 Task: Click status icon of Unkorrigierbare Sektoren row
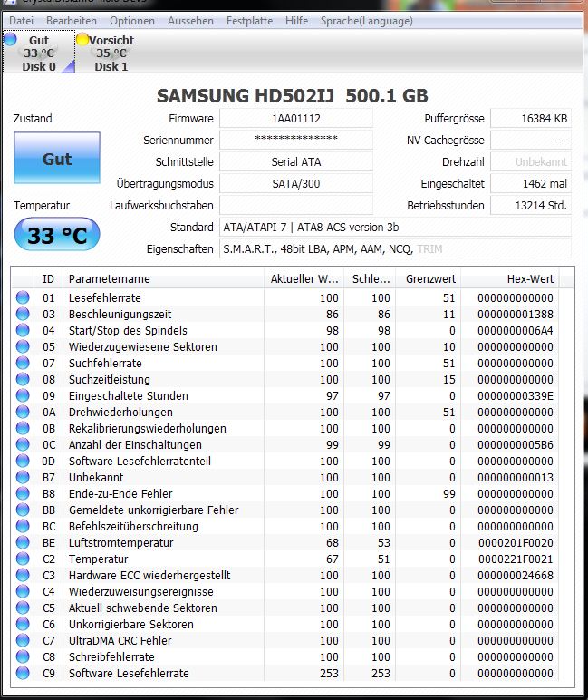tap(23, 624)
